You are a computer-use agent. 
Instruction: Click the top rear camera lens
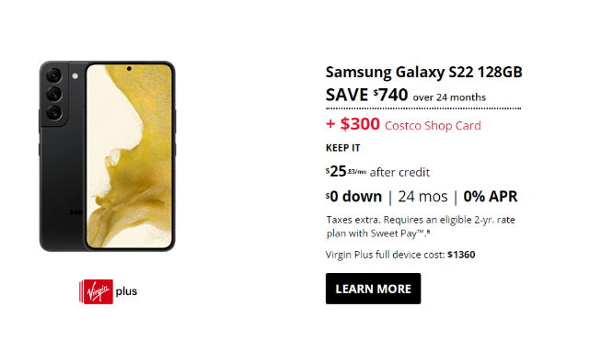[53, 75]
